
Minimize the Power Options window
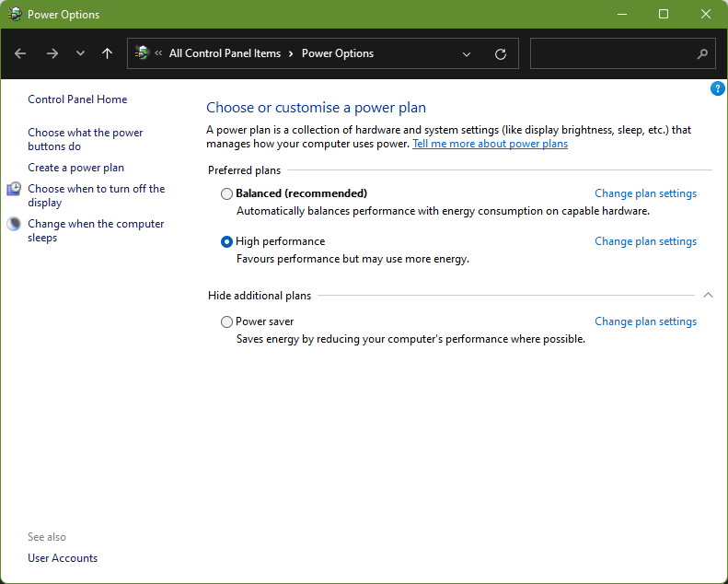click(x=621, y=14)
